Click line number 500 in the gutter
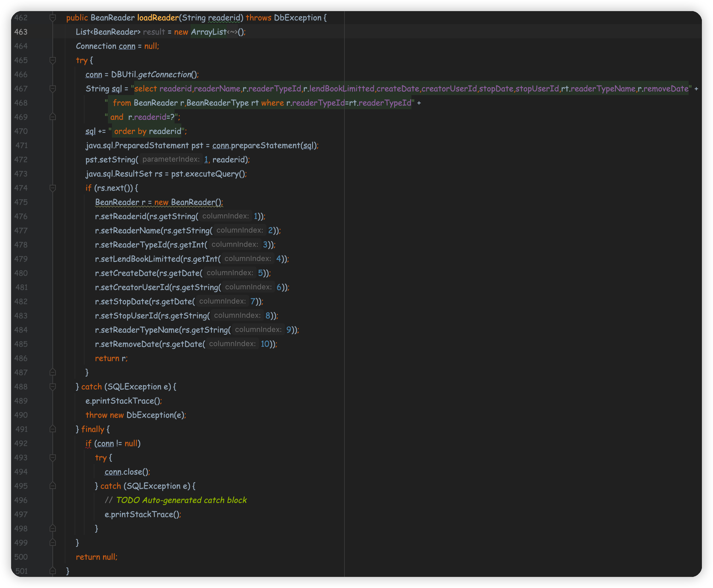This screenshot has width=713, height=588. coord(21,557)
